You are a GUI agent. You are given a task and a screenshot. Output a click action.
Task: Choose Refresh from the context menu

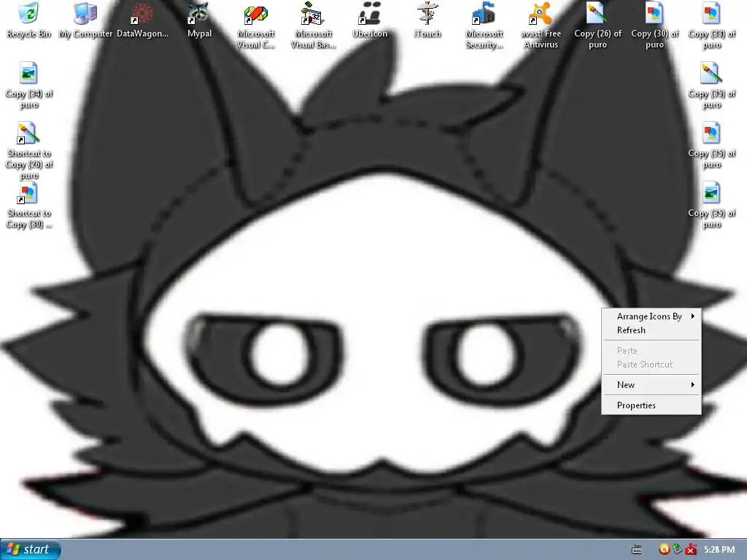pos(651,330)
